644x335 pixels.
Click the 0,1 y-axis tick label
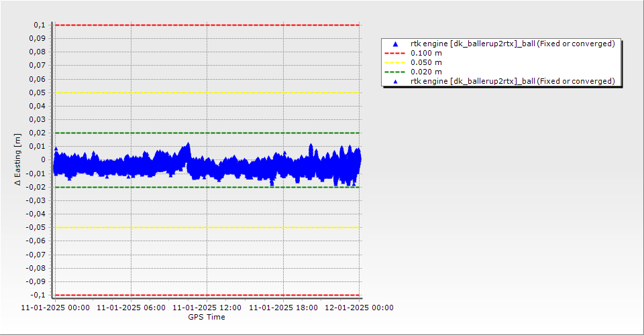pyautogui.click(x=40, y=25)
